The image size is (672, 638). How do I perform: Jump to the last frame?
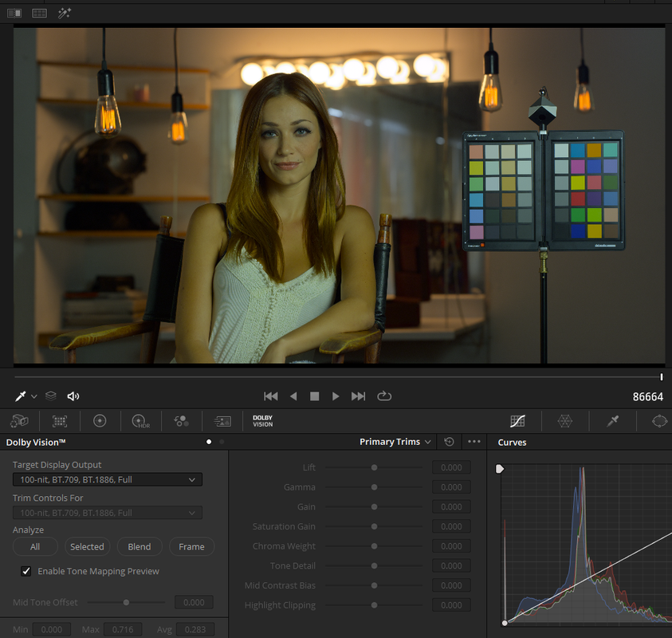[358, 396]
